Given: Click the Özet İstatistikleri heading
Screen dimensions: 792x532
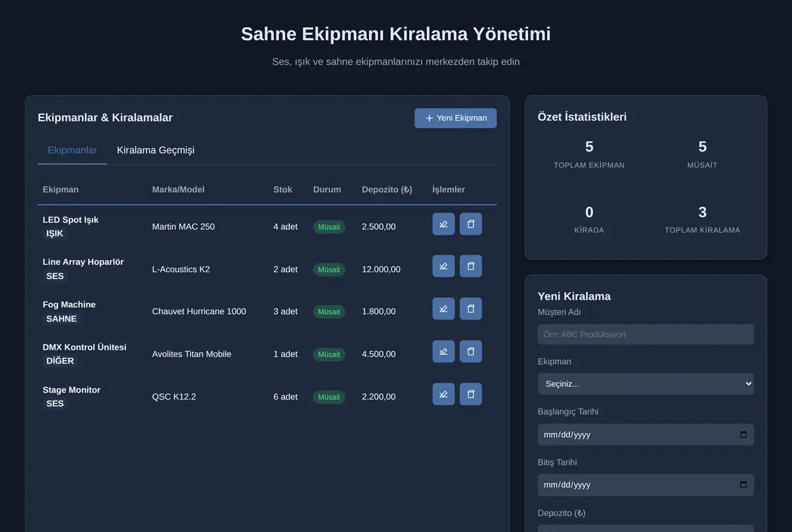Looking at the screenshot, I should [x=582, y=117].
